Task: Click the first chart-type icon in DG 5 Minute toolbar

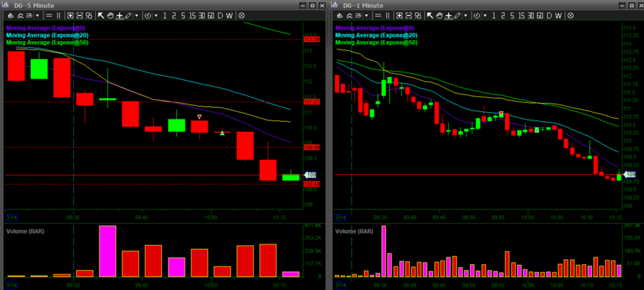Action: [x=11, y=15]
